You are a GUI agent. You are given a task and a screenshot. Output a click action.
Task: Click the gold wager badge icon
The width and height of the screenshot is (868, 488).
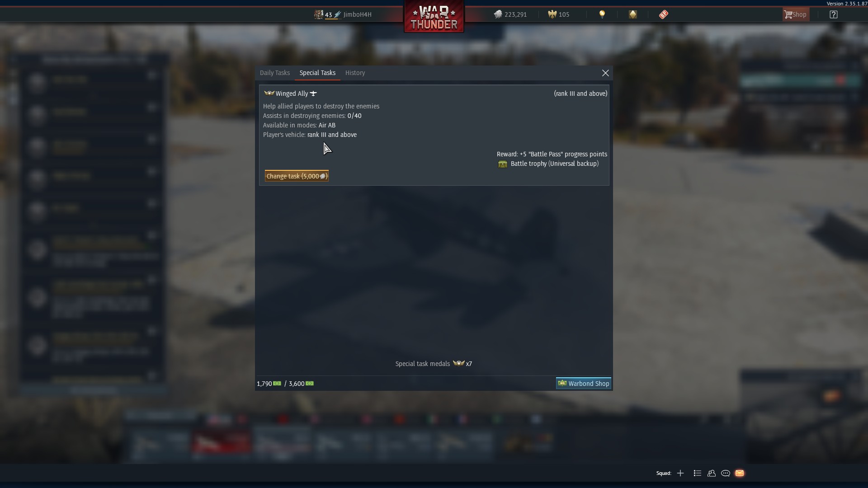coord(632,14)
